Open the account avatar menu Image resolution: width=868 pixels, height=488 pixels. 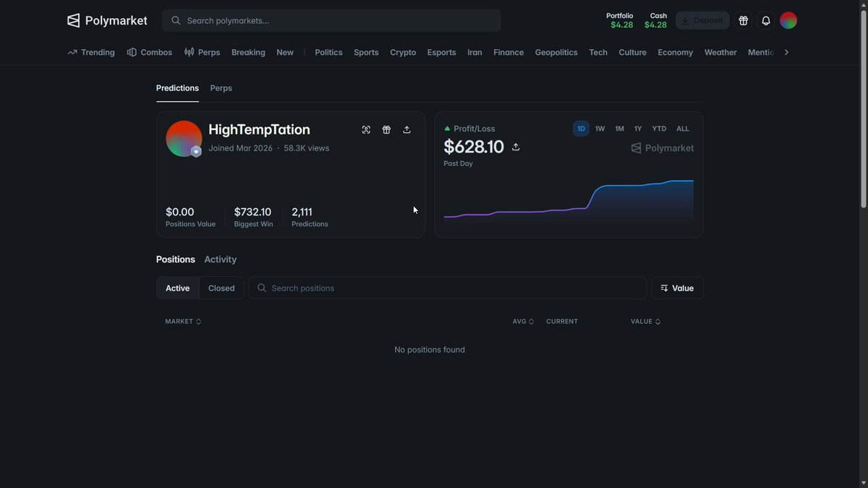coord(788,20)
